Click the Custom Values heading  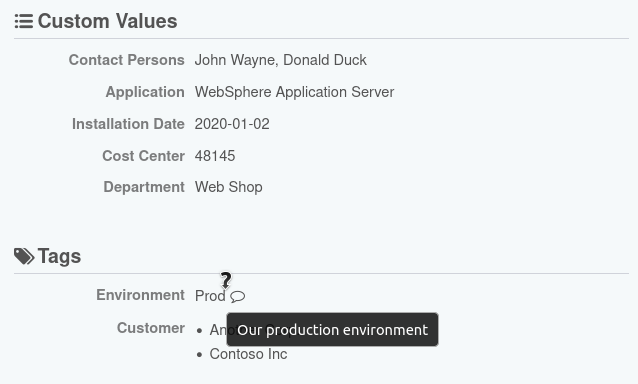tap(107, 21)
